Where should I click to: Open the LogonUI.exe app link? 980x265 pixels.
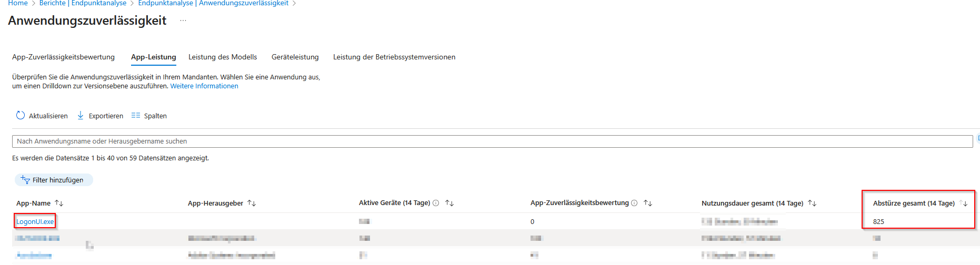pyautogui.click(x=35, y=221)
